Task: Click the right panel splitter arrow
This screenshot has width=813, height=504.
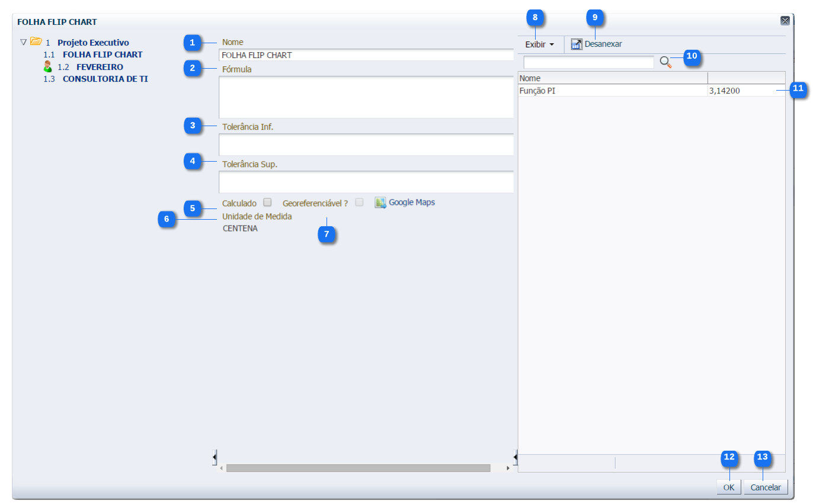Action: coord(516,457)
